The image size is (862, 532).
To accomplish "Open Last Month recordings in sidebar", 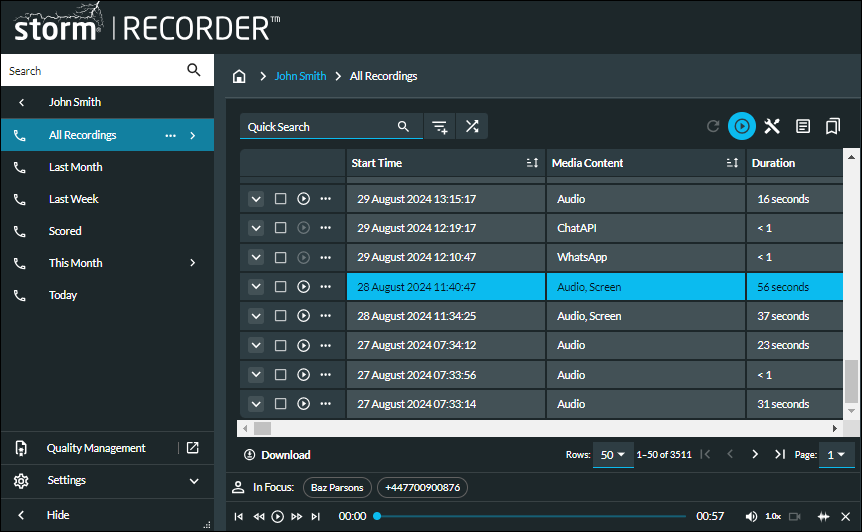I will [76, 167].
